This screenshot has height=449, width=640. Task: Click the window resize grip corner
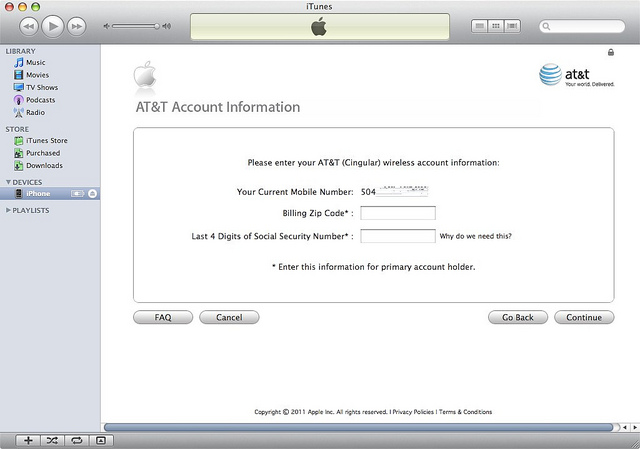(634, 444)
